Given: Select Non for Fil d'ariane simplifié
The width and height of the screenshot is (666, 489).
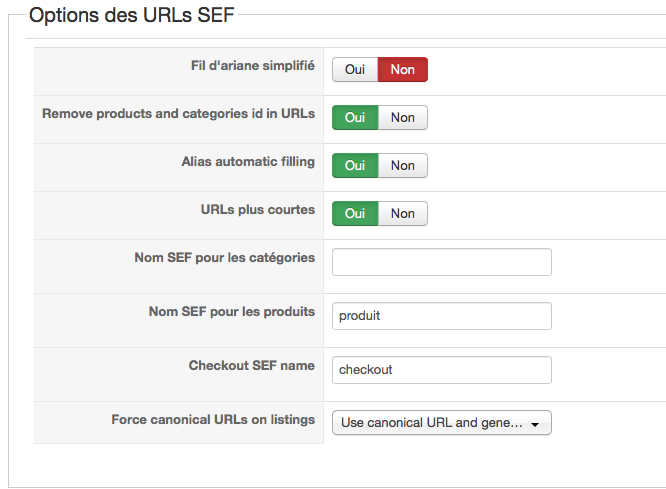Looking at the screenshot, I should 403,69.
